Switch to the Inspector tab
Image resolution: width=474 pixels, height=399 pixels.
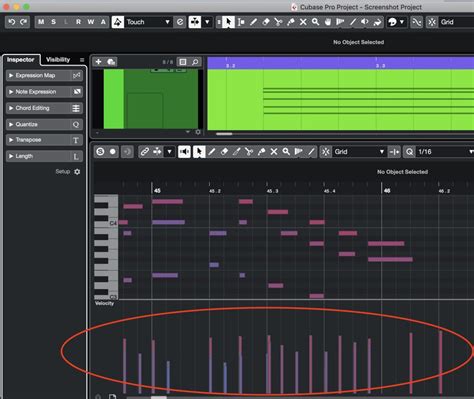(x=21, y=60)
